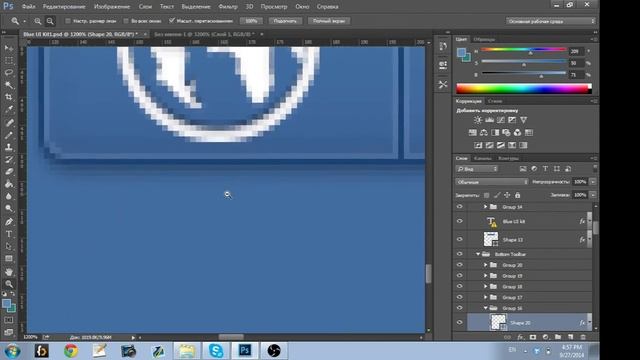Open the Редактирование menu

pyautogui.click(x=64, y=7)
